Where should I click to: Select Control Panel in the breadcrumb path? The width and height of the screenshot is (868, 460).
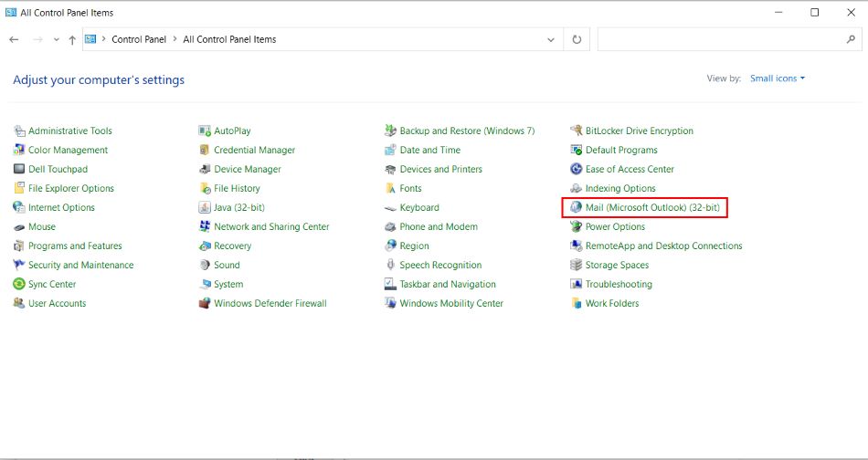coord(139,40)
